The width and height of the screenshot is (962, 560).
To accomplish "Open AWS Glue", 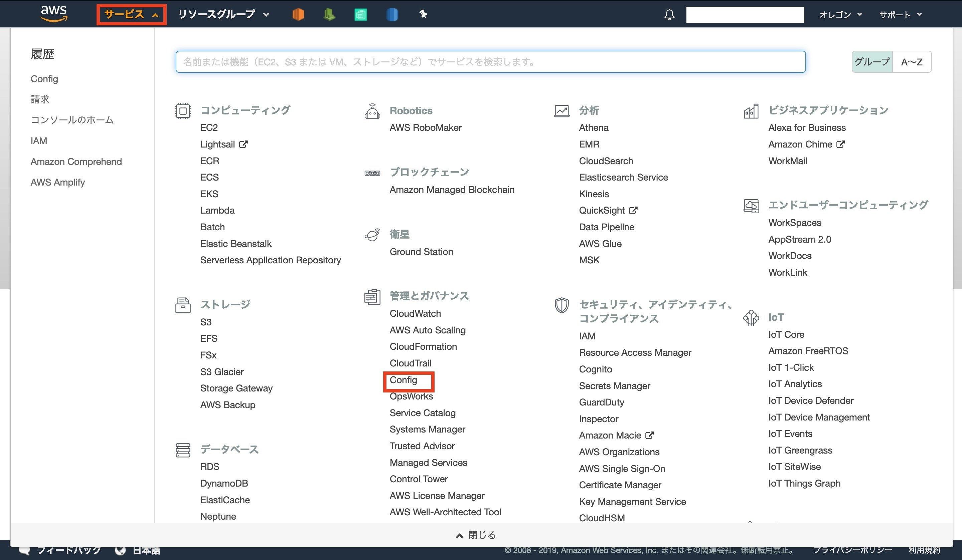I will point(600,243).
